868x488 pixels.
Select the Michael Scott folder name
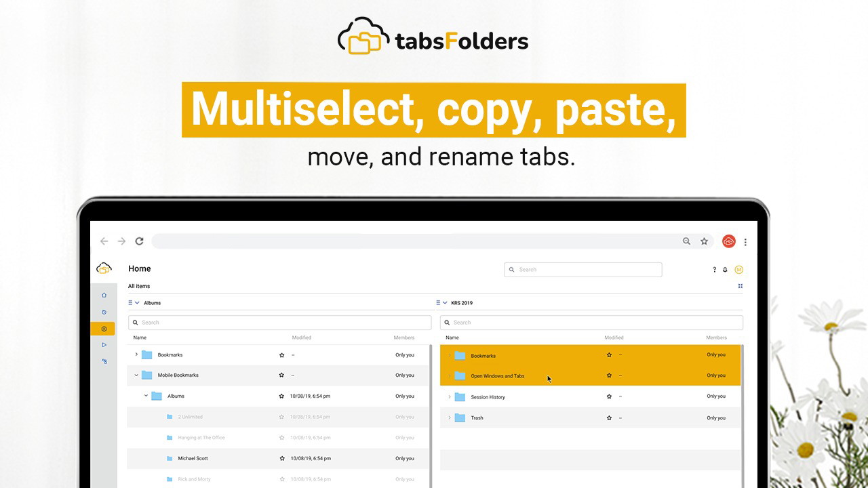[193, 458]
